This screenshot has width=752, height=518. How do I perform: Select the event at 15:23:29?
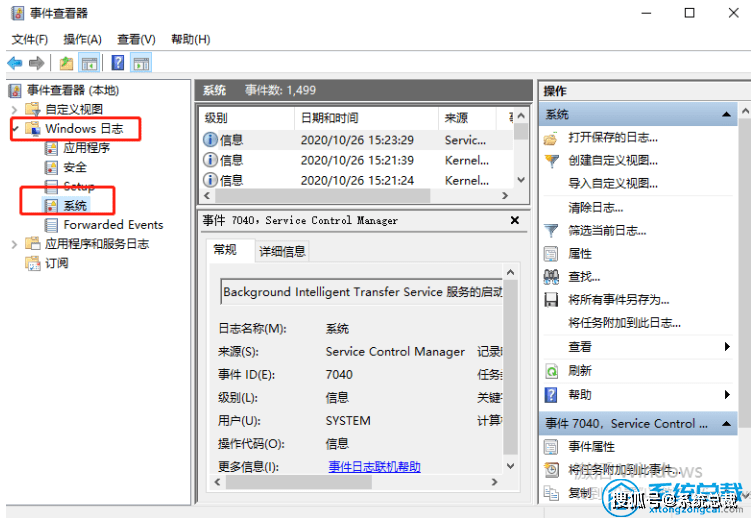[356, 140]
